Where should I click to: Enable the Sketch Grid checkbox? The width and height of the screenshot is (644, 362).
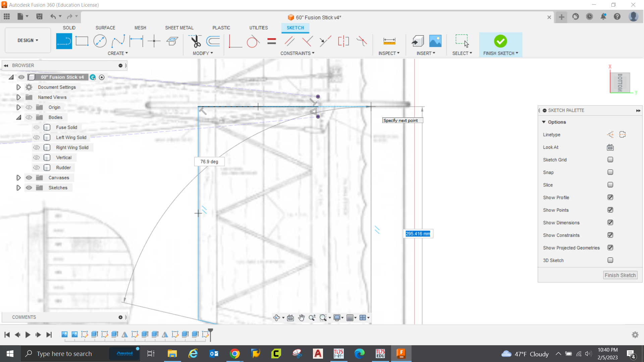[610, 160]
